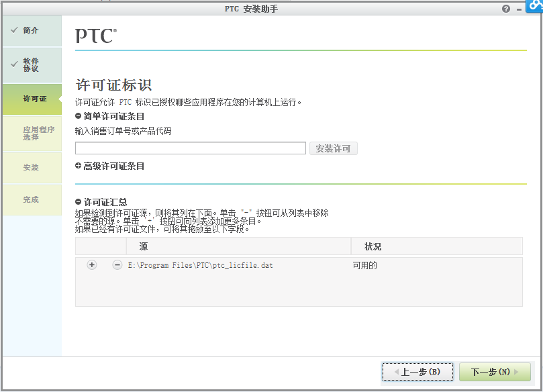Open the help question-mark icon
Image resolution: width=543 pixels, height=392 pixels.
505,9
